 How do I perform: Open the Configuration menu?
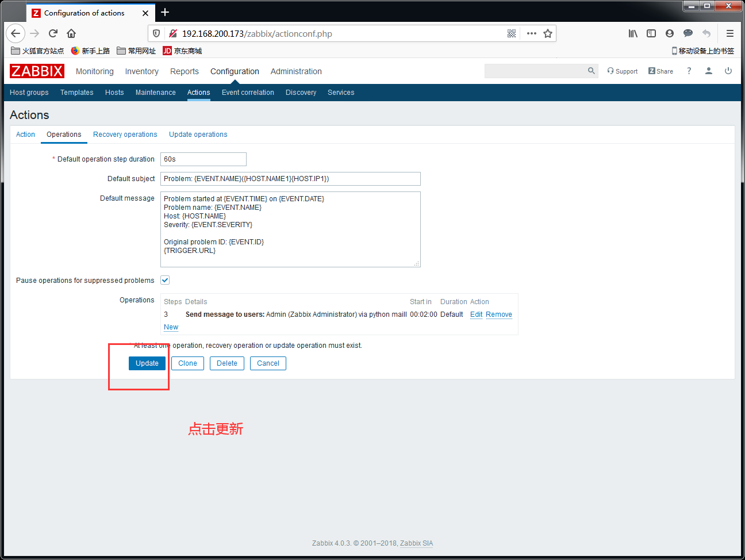(x=235, y=71)
